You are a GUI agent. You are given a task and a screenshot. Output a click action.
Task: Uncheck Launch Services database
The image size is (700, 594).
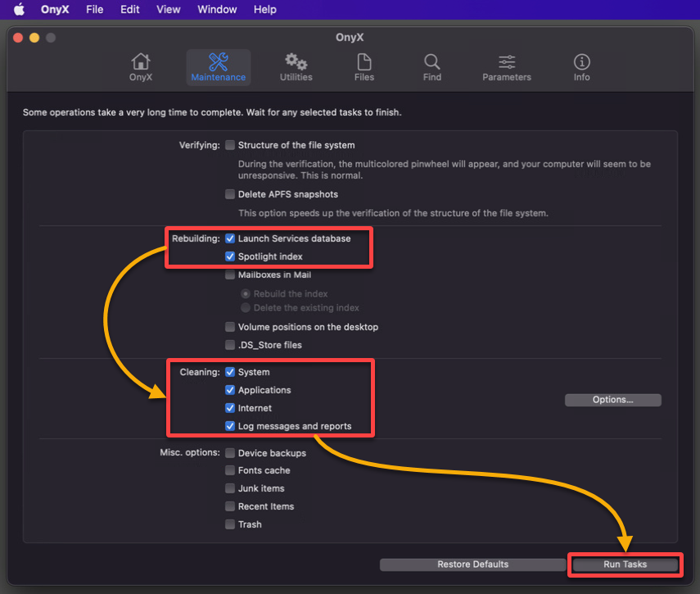pyautogui.click(x=230, y=238)
